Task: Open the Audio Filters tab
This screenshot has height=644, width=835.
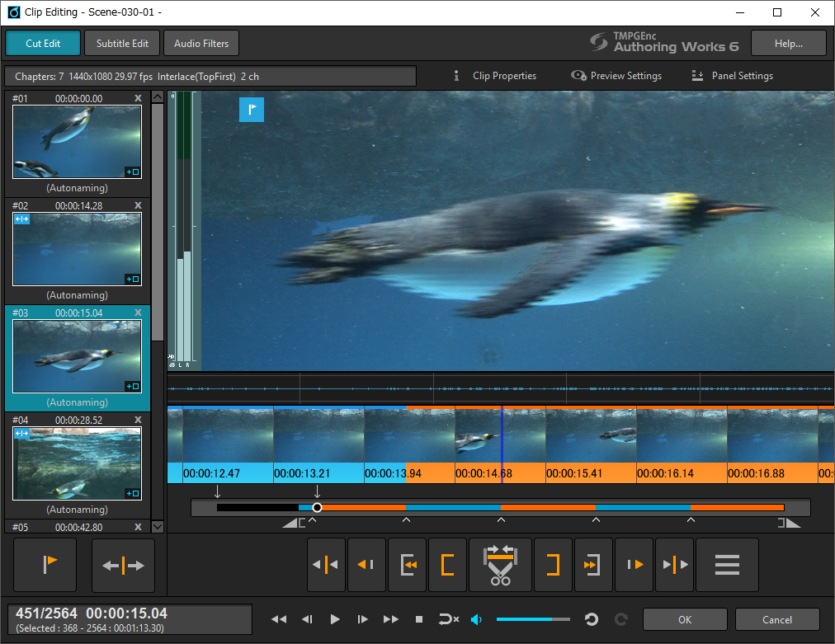Action: 201,43
